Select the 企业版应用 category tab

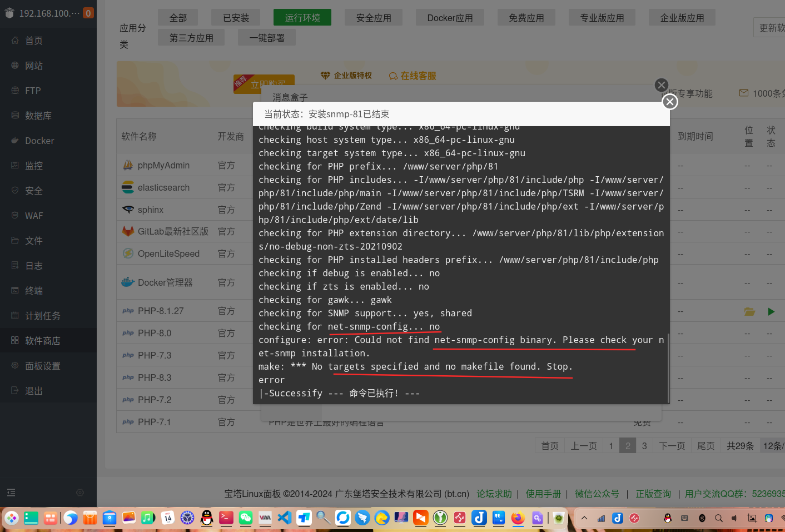pos(682,18)
